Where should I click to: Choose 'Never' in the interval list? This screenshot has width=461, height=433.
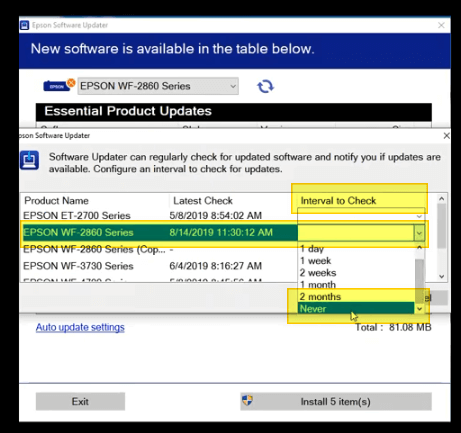(356, 309)
